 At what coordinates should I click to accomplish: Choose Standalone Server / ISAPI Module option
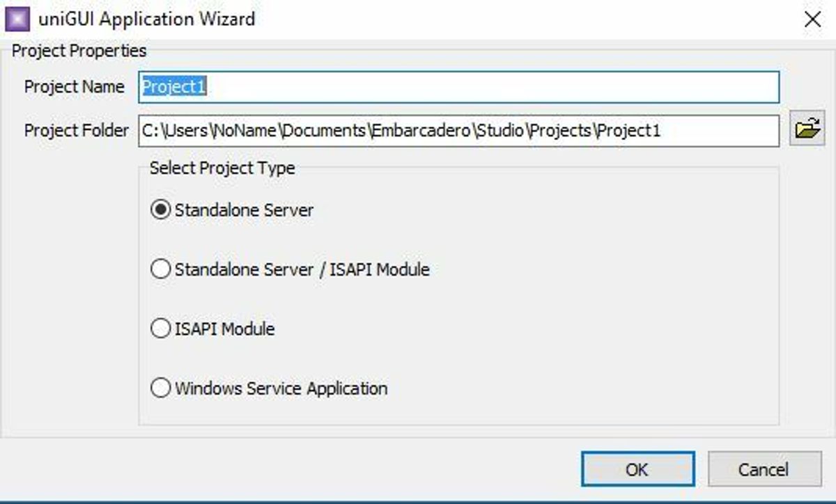pyautogui.click(x=160, y=268)
